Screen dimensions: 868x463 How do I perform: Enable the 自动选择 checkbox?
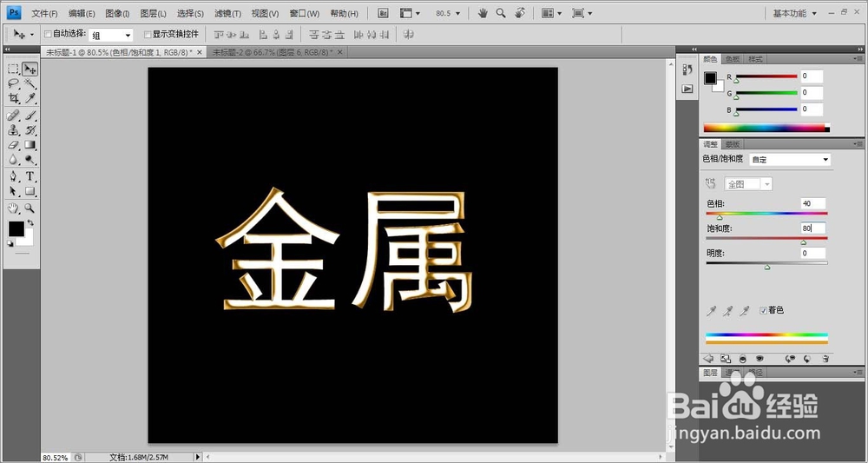pyautogui.click(x=48, y=35)
